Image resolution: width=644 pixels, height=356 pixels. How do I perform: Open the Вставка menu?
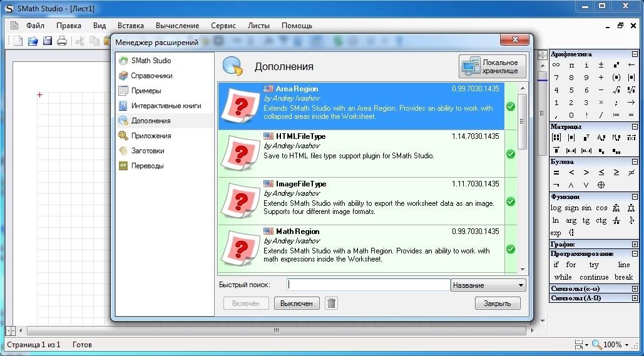tap(131, 26)
